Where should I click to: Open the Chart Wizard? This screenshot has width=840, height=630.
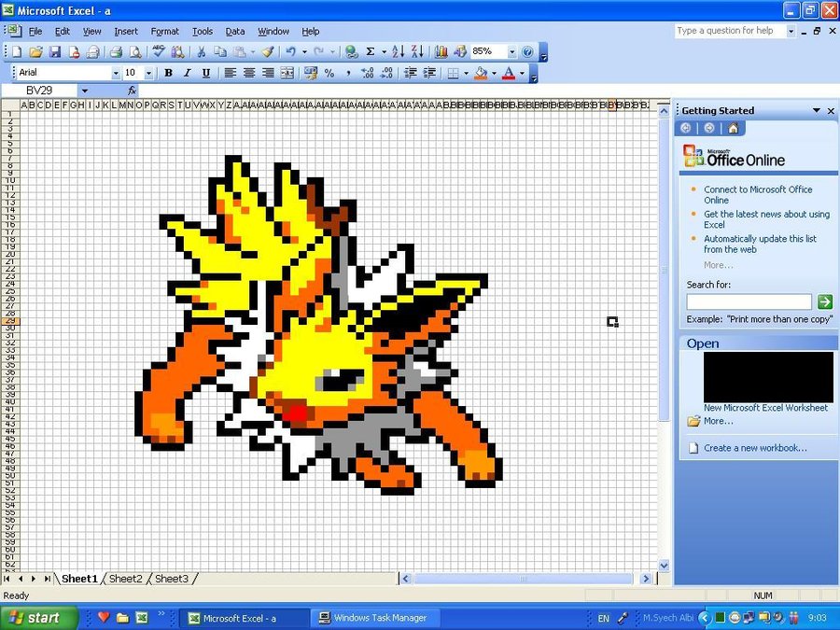[x=441, y=52]
